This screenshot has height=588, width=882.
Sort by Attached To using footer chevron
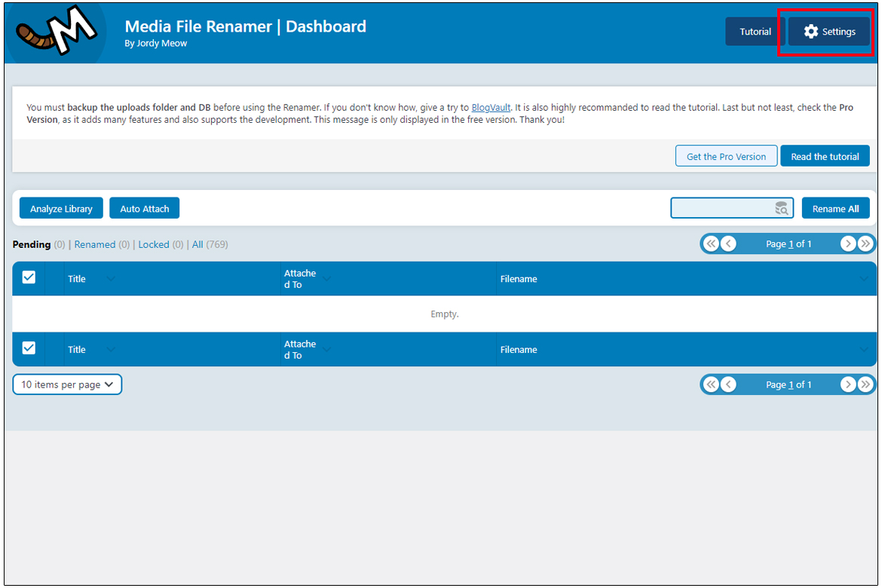pos(326,350)
